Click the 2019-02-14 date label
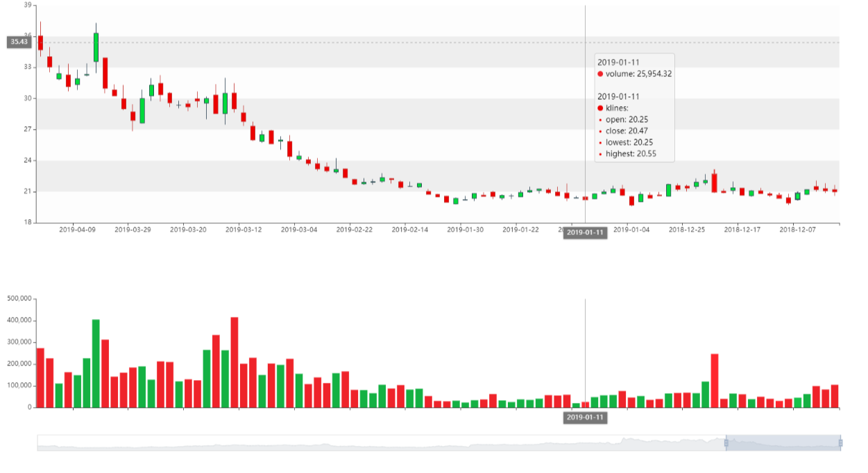This screenshot has width=868, height=473. 410,230
